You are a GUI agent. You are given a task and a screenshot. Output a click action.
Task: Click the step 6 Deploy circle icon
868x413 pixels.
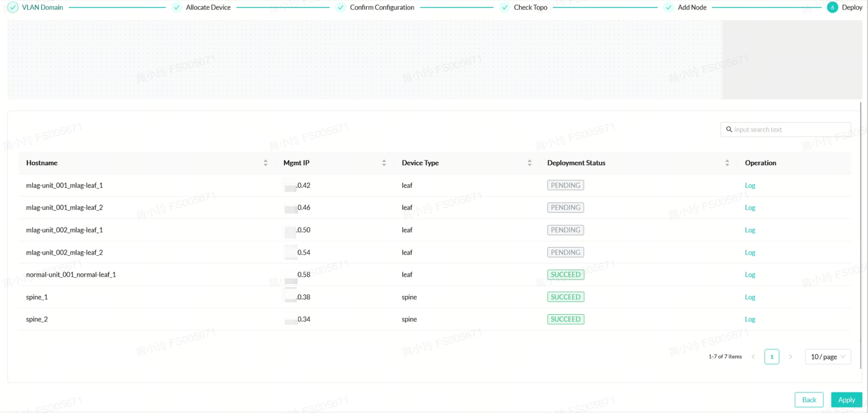pyautogui.click(x=832, y=8)
